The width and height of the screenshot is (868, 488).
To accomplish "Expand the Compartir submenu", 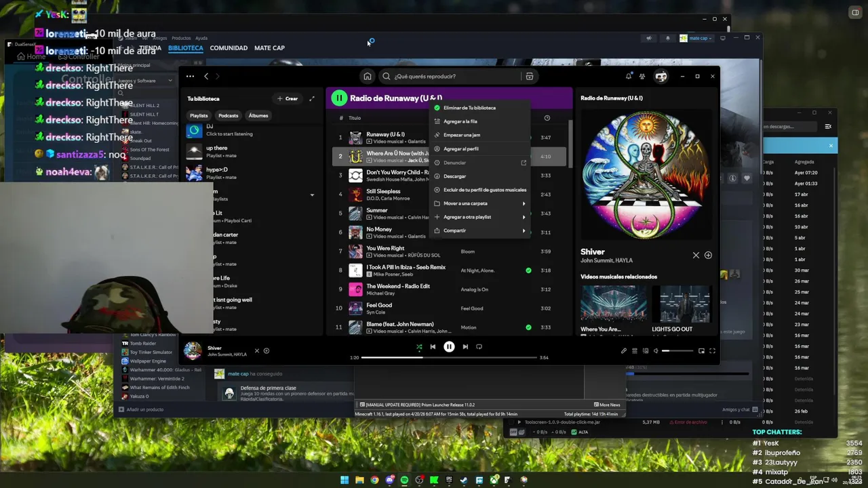I will (479, 230).
